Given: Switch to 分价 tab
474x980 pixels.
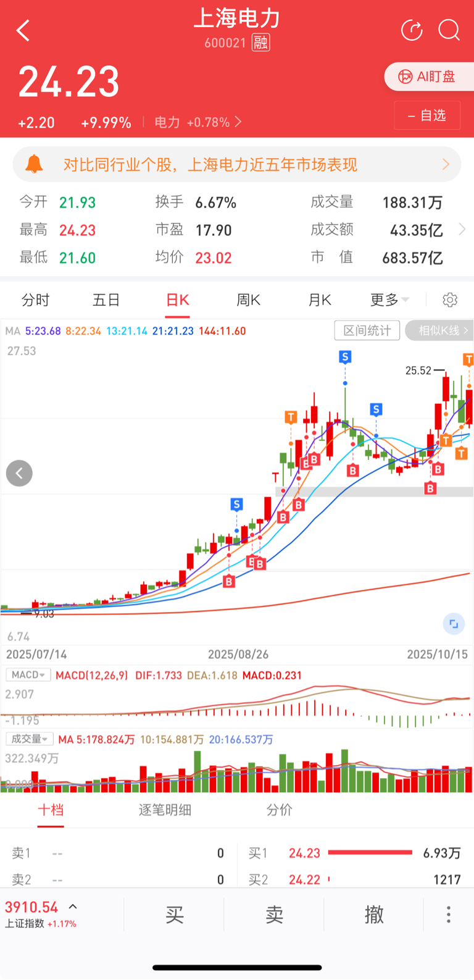Looking at the screenshot, I should tap(279, 810).
